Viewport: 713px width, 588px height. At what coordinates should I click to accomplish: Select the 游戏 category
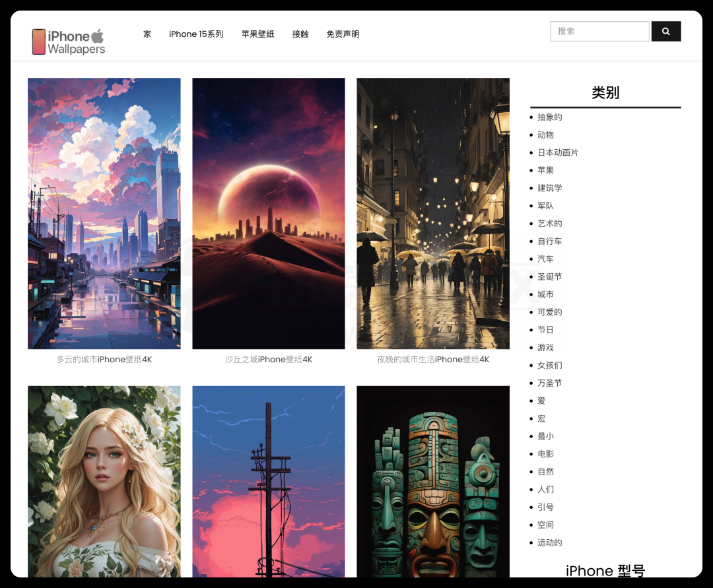click(x=546, y=348)
